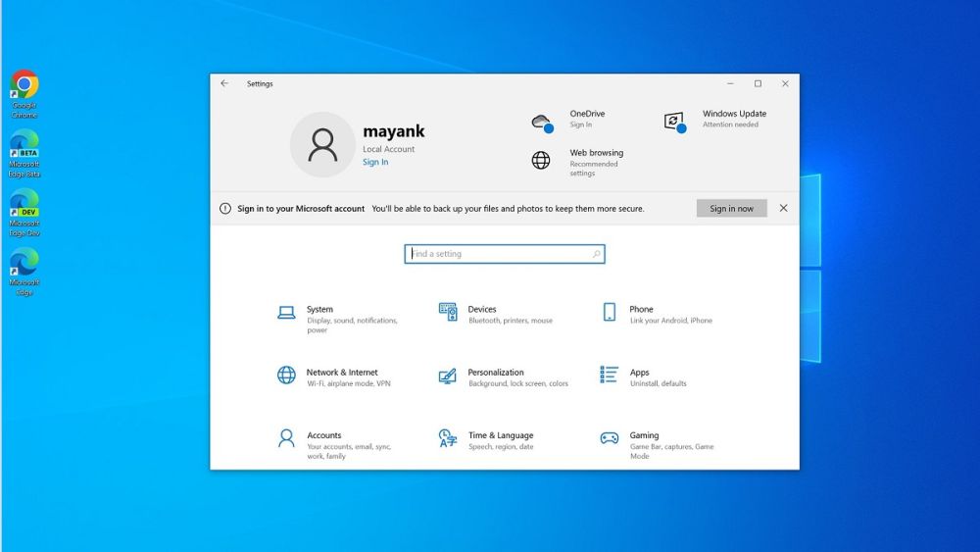
Task: Click the mayank profile avatar picture
Action: [x=322, y=144]
